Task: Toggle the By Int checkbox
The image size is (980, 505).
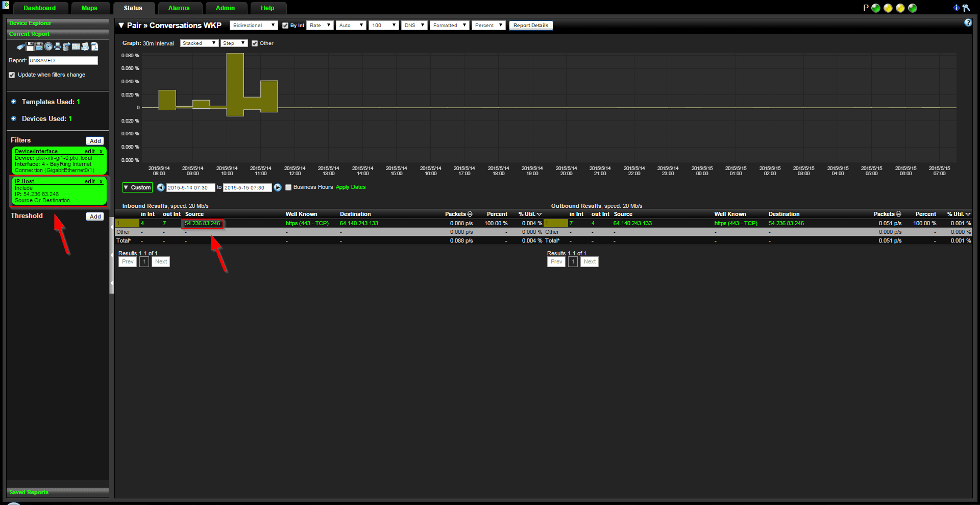Action: tap(285, 26)
